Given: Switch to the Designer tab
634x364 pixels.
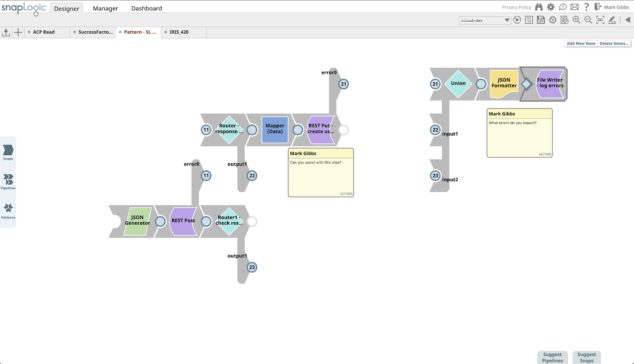Looking at the screenshot, I should point(67,8).
